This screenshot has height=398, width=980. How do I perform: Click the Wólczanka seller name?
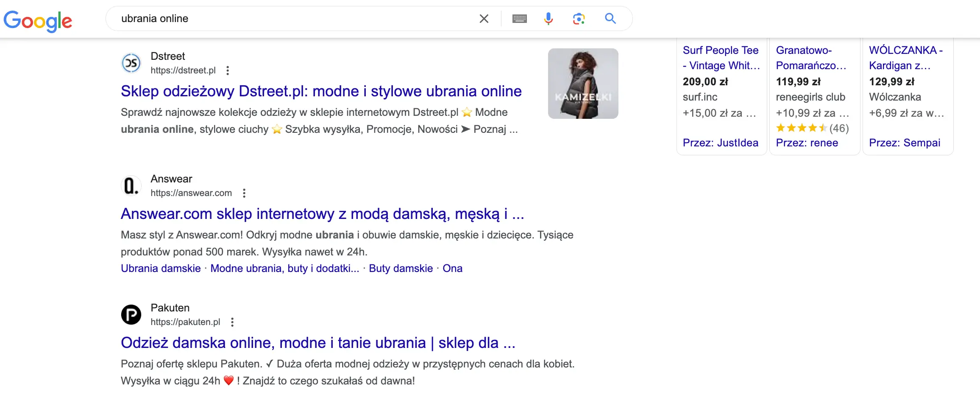pyautogui.click(x=895, y=97)
